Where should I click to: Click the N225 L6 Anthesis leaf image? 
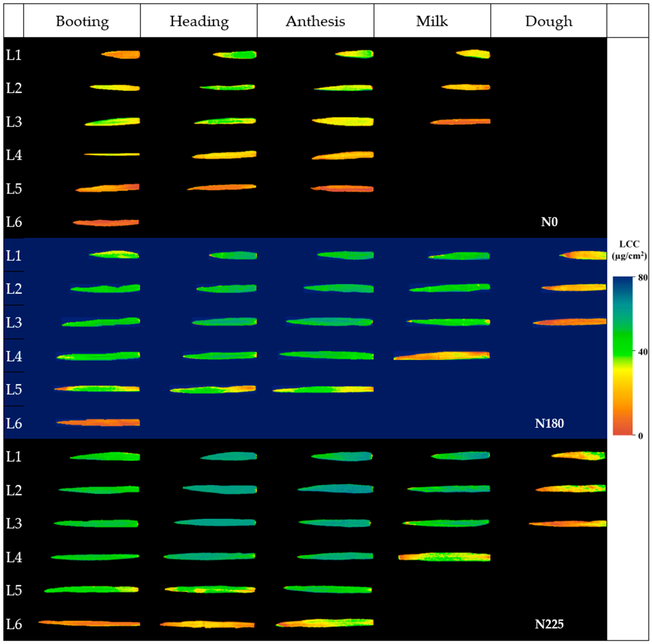tap(325, 623)
